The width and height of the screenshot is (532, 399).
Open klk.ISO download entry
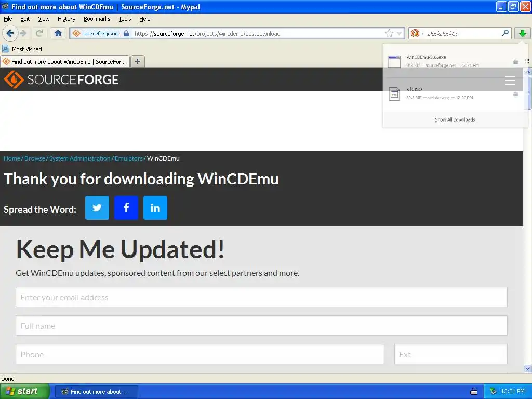pos(448,94)
